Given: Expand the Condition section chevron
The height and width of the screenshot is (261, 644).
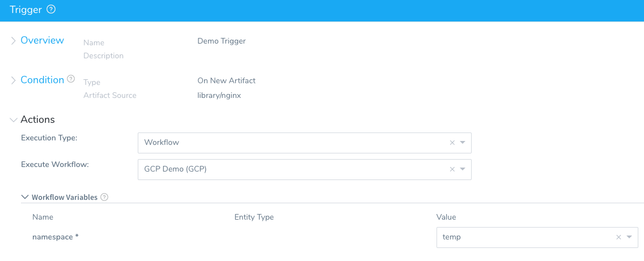Looking at the screenshot, I should click(13, 80).
